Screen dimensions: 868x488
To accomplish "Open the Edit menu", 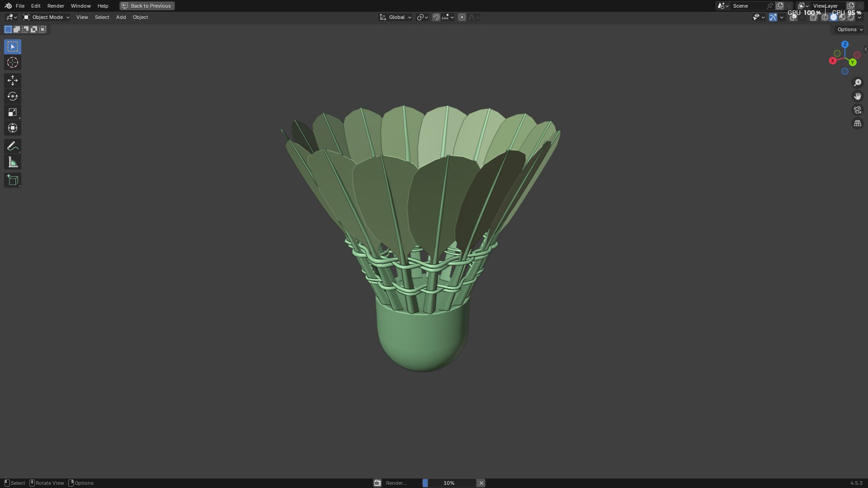I will click(36, 6).
